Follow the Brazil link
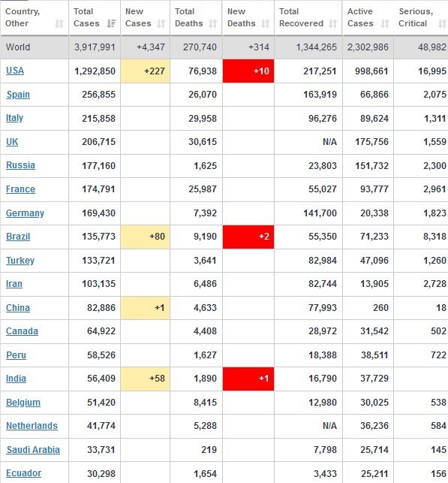 (18, 237)
